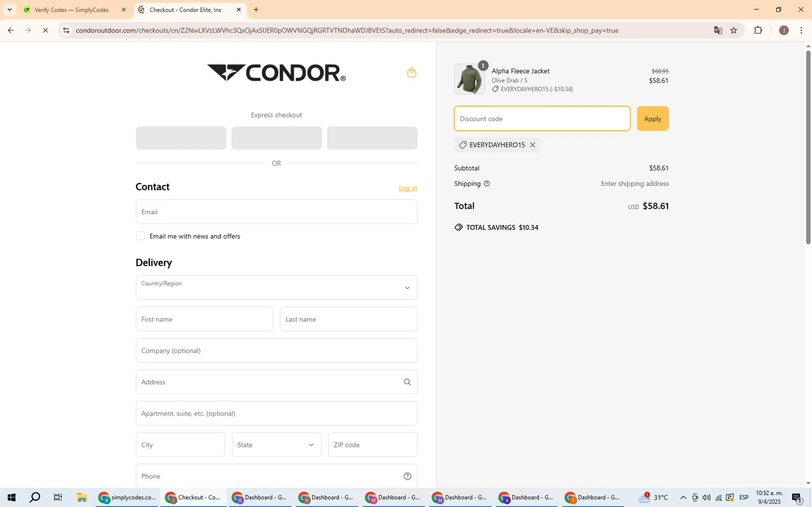This screenshot has width=812, height=507.
Task: Click the Condor logo
Action: (276, 73)
